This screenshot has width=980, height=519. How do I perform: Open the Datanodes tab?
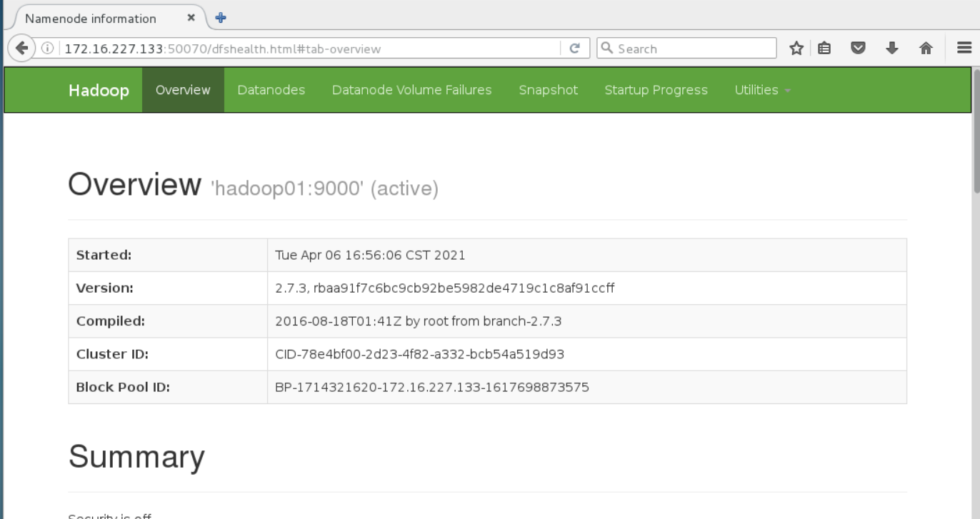[271, 90]
